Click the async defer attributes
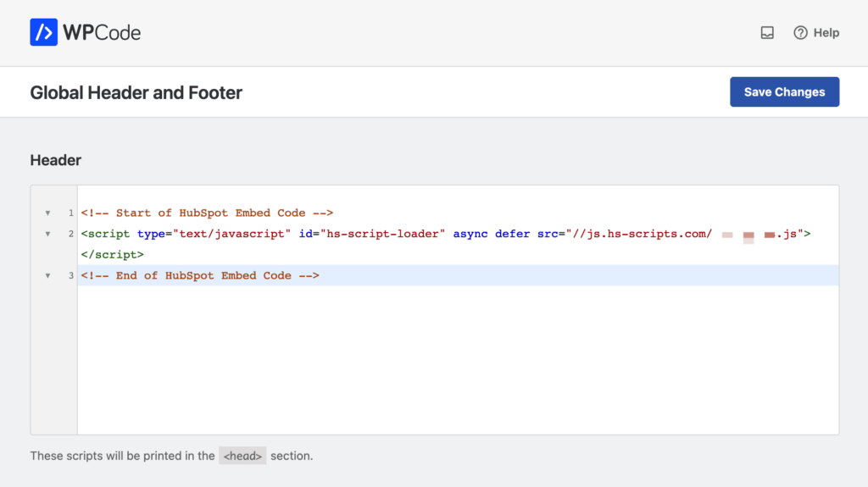The height and width of the screenshot is (487, 868). click(492, 234)
